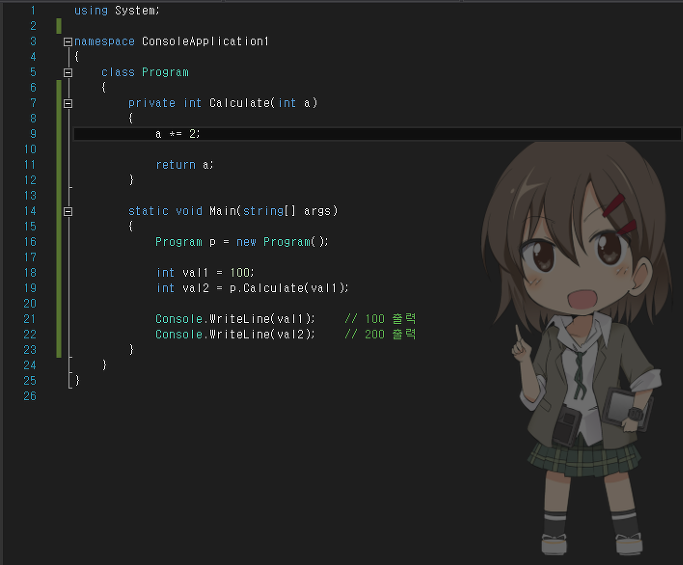Click 'p.Calculate(val1);' call
Screen dimensions: 683x565
pyautogui.click(x=289, y=288)
